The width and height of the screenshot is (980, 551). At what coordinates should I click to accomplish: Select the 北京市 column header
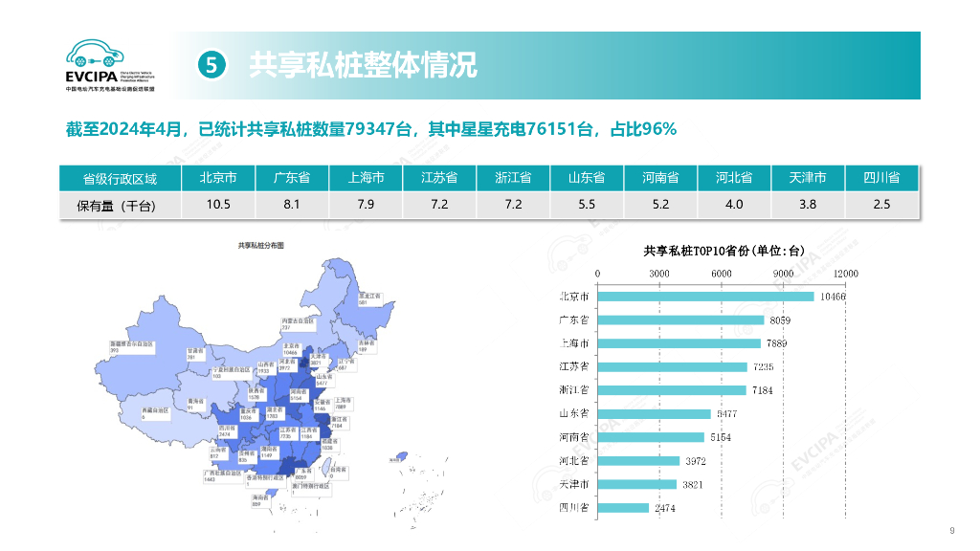tap(219, 177)
